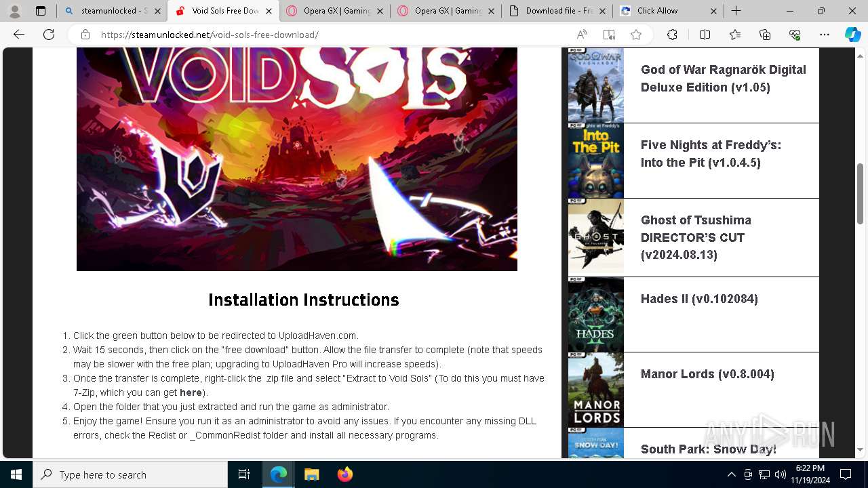Refresh the current page
This screenshot has width=868, height=488.
pyautogui.click(x=49, y=35)
